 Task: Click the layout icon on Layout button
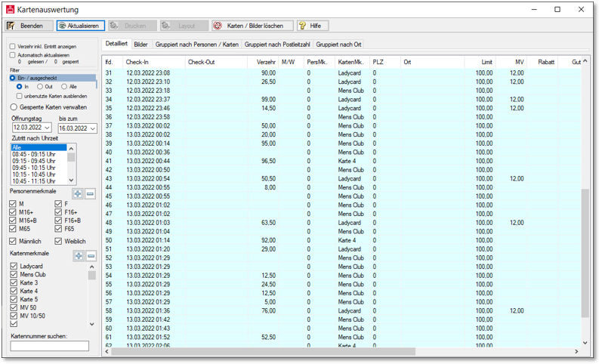[x=165, y=26]
